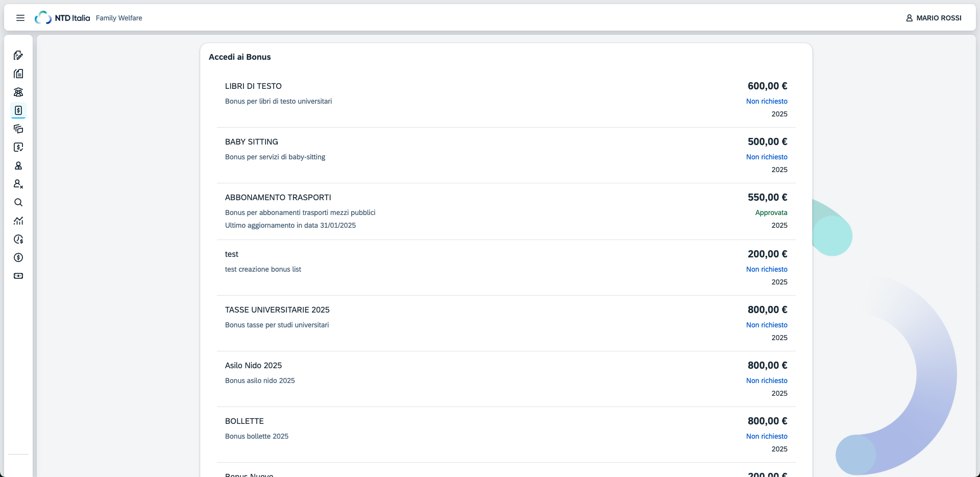Click the 'Family Welfare' header text

tap(119, 18)
